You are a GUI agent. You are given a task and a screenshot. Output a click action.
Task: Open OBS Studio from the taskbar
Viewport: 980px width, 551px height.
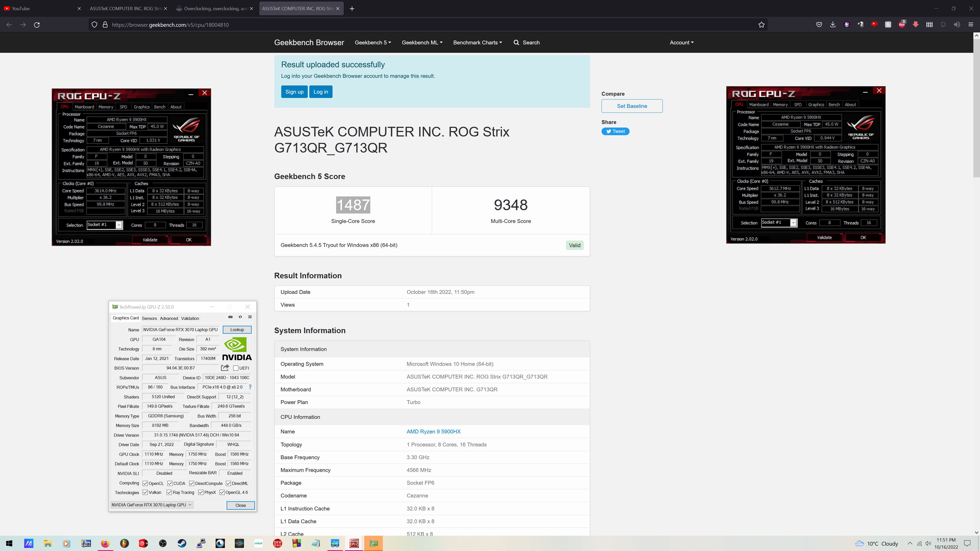tap(163, 543)
